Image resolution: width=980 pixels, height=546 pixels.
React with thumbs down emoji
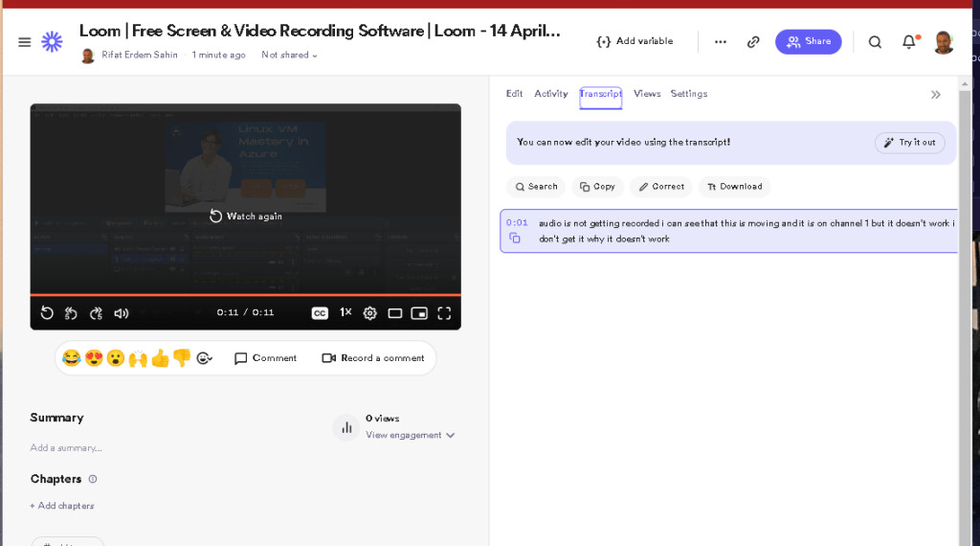[x=182, y=358]
